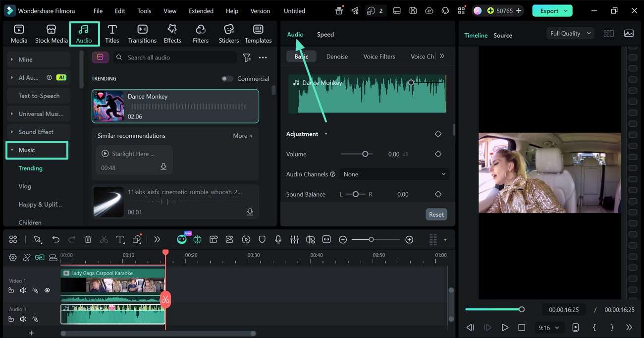Viewport: 644px width, 338px height.
Task: Open the Titles tab
Action: point(112,34)
